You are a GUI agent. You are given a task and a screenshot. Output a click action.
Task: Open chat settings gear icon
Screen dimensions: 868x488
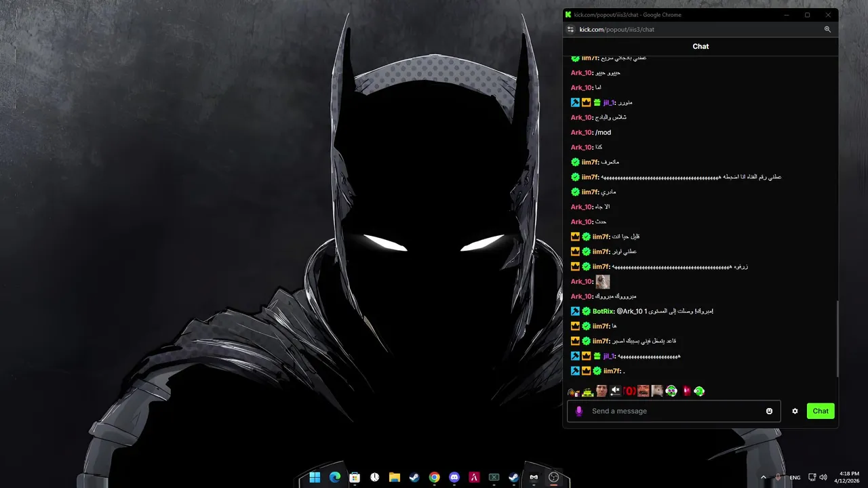coord(795,411)
